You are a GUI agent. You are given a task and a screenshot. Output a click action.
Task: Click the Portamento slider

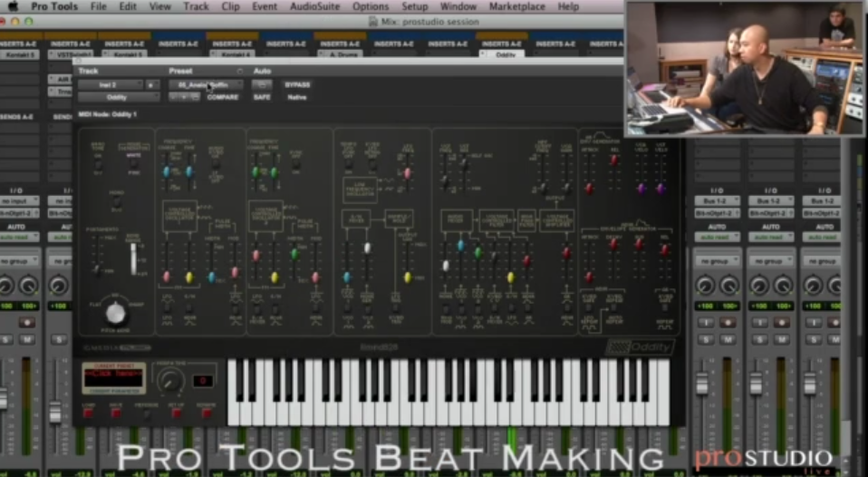tap(98, 270)
